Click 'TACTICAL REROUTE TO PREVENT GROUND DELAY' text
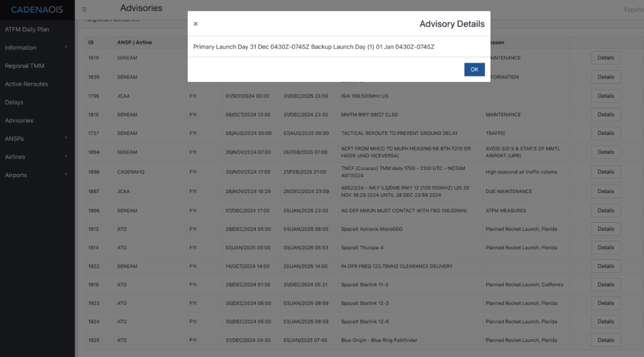 pos(399,133)
